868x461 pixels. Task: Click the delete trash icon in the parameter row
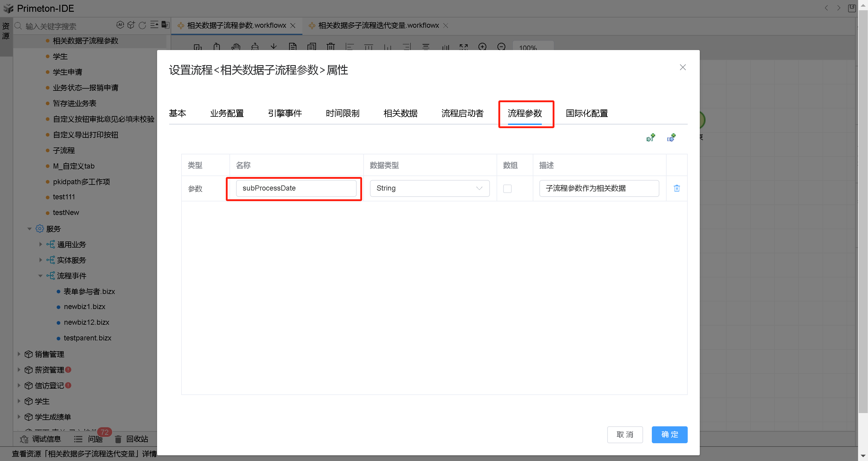[677, 188]
